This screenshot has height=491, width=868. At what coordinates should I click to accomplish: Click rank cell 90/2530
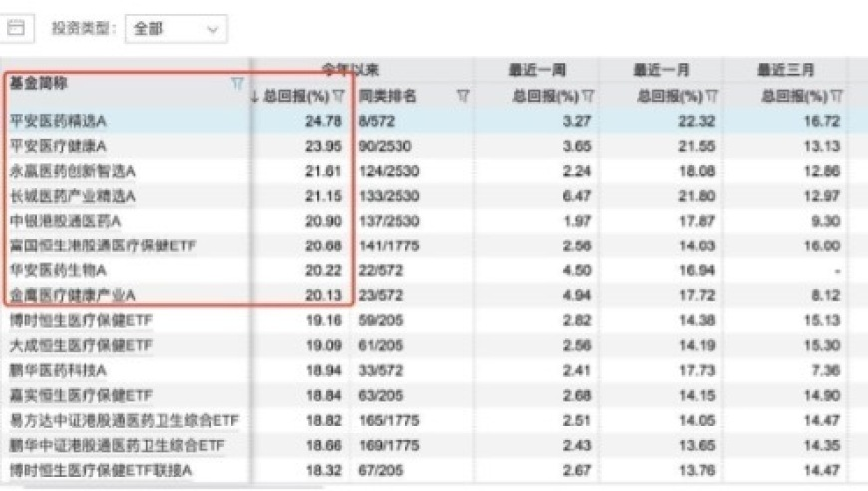coord(385,146)
